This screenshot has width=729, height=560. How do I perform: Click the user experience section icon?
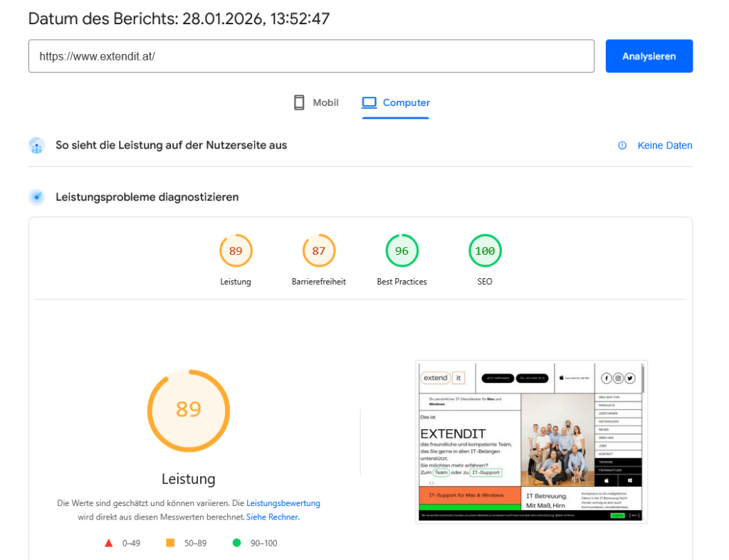[x=37, y=145]
